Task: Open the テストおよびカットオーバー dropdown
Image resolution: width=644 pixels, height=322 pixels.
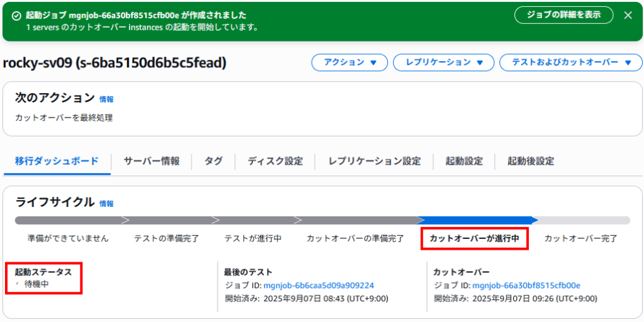Action: [x=571, y=62]
